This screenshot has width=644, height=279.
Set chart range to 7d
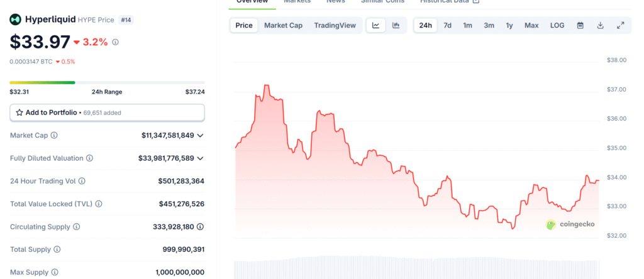click(448, 25)
